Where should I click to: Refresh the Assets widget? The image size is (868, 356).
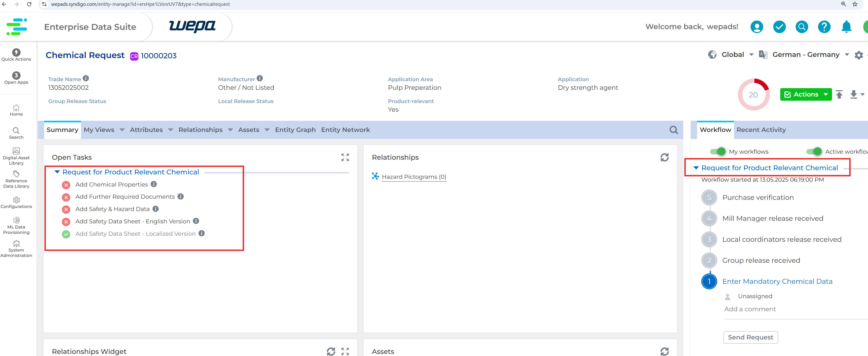(664, 351)
